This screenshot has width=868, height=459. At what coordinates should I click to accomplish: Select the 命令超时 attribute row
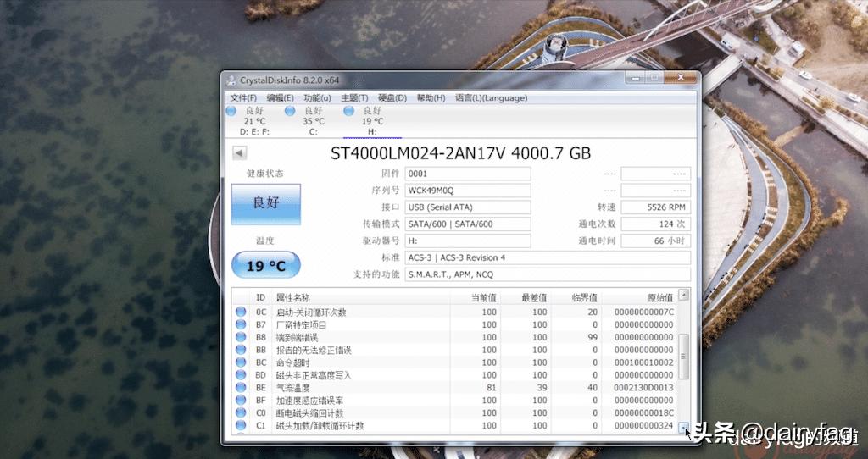pos(454,362)
